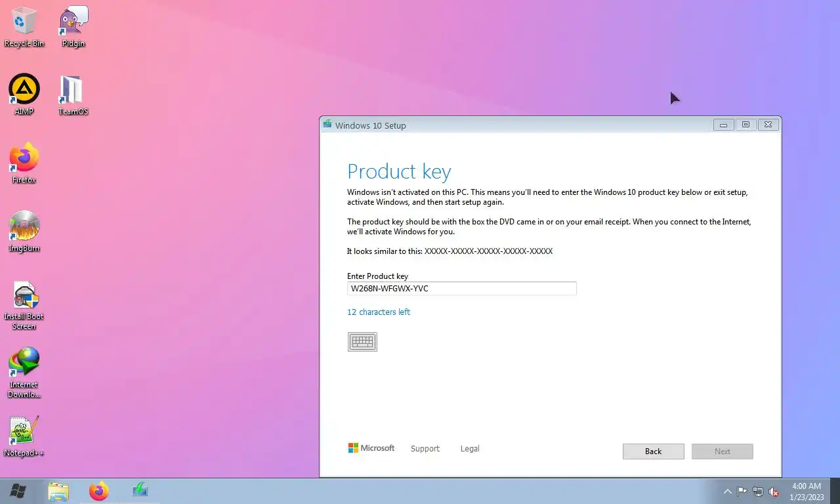Image resolution: width=840 pixels, height=504 pixels.
Task: Click the Enter Product key field
Action: click(x=461, y=288)
